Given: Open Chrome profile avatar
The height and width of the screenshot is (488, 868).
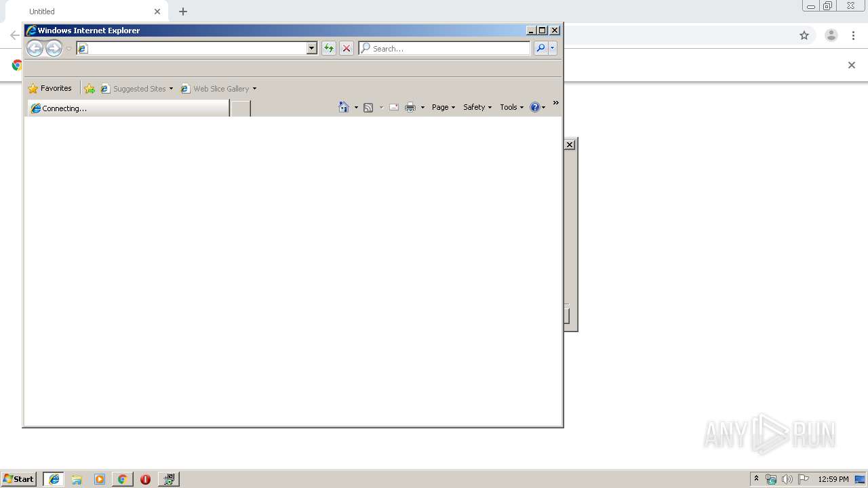Looking at the screenshot, I should tap(831, 35).
